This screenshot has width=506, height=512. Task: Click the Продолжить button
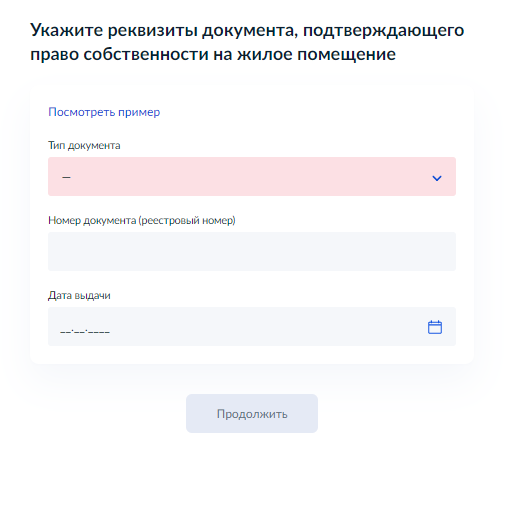pos(252,413)
